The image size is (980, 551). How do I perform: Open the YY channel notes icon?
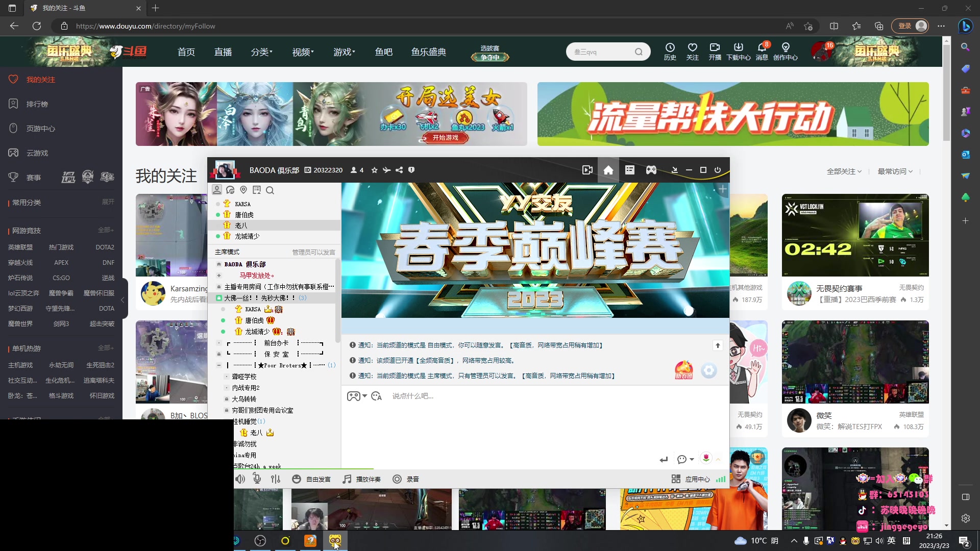tap(257, 190)
